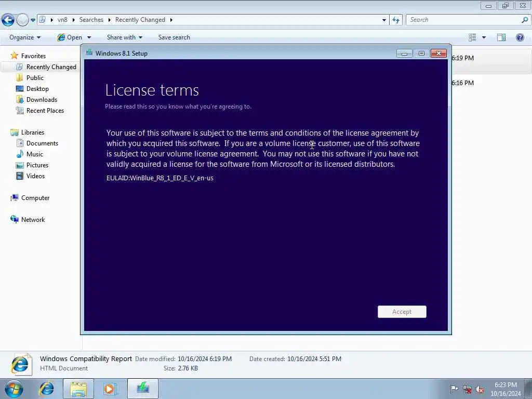Click the Favorites star icon
The width and height of the screenshot is (532, 399).
point(14,55)
